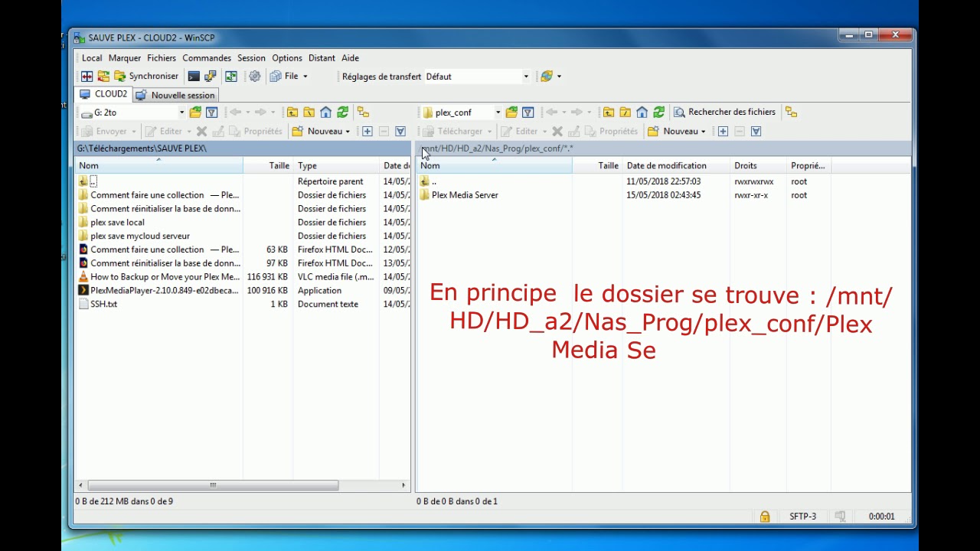This screenshot has width=980, height=551.
Task: Go to remote root directory icon
Action: click(626, 112)
